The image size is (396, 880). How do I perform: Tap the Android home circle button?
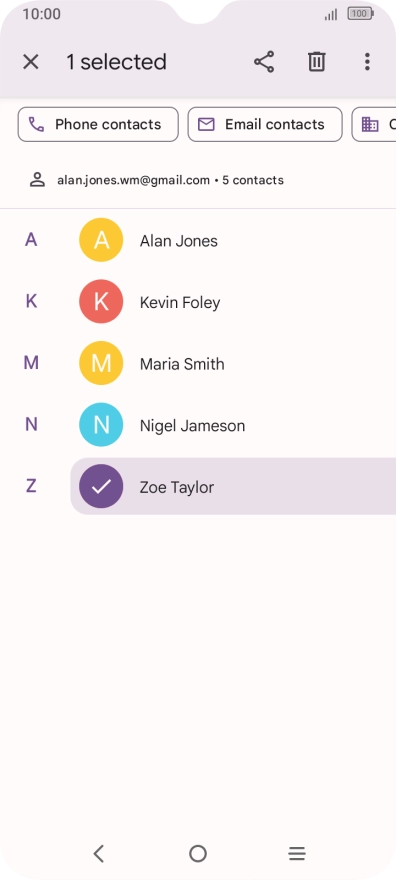click(x=198, y=854)
